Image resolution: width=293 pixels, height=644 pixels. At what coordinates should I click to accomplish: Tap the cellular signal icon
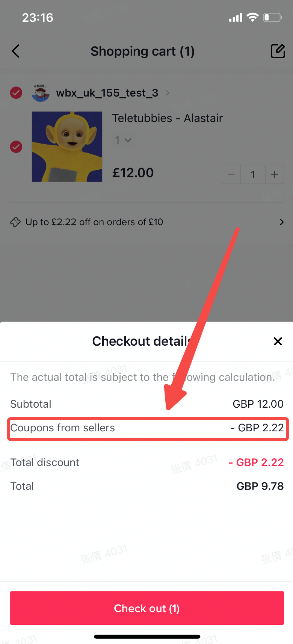coord(236,18)
